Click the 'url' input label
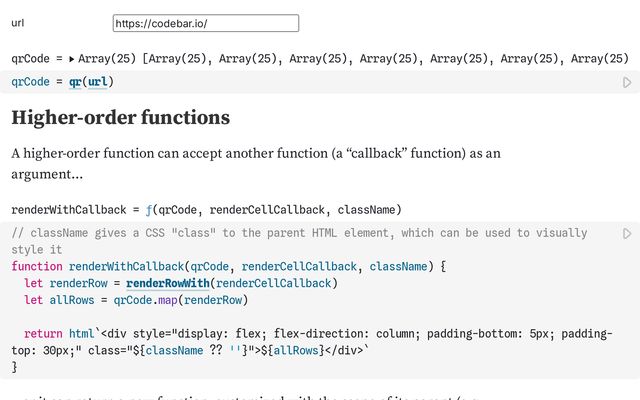640x400 pixels. coord(18,23)
